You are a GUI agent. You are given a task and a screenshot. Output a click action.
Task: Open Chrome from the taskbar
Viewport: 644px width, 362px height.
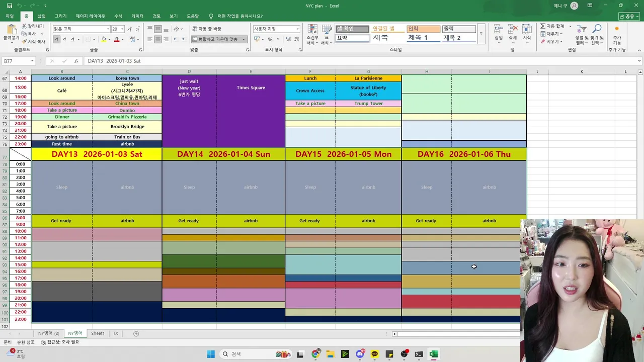(x=315, y=354)
